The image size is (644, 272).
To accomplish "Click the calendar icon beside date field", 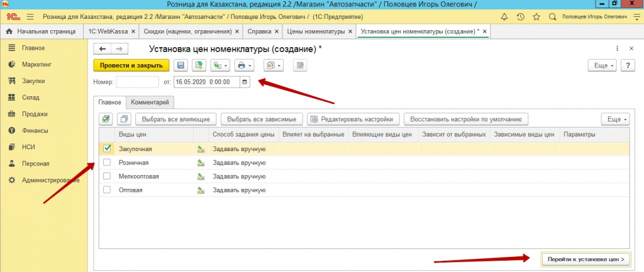I will 245,82.
